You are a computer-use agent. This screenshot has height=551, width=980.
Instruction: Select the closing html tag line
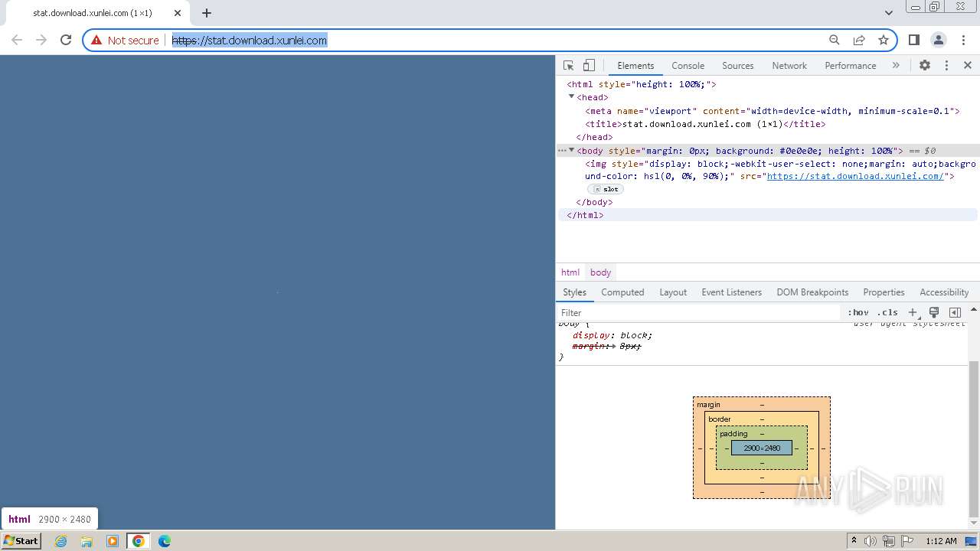(x=585, y=215)
